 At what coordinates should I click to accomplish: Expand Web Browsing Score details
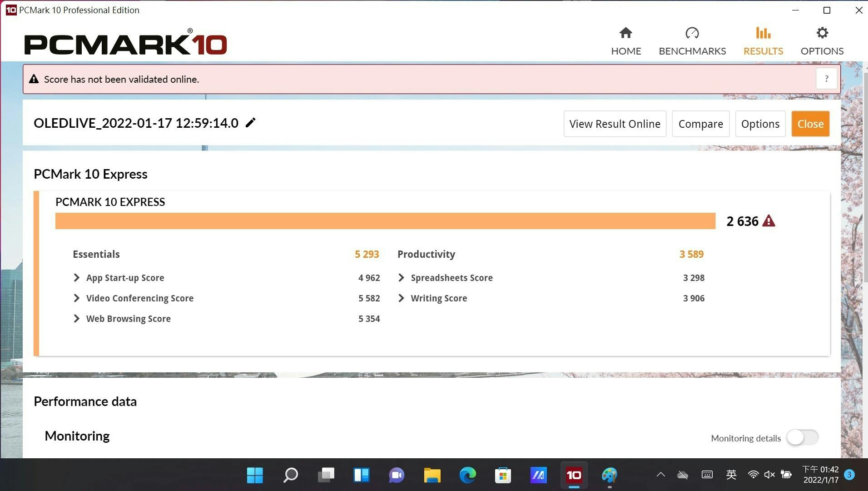point(76,319)
